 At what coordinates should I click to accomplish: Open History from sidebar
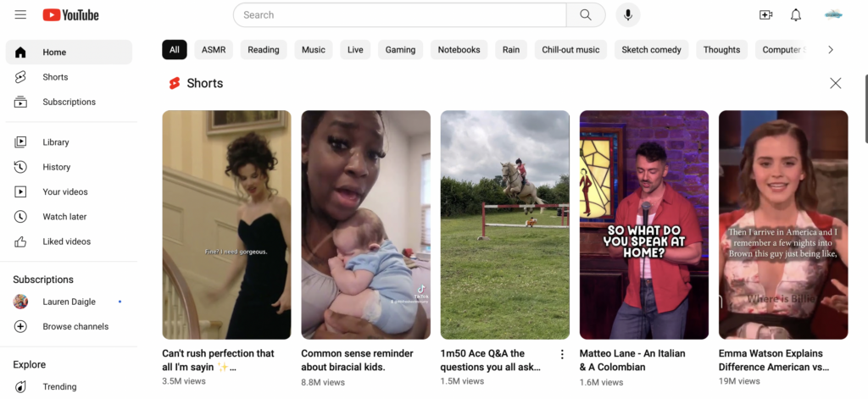coord(70,167)
